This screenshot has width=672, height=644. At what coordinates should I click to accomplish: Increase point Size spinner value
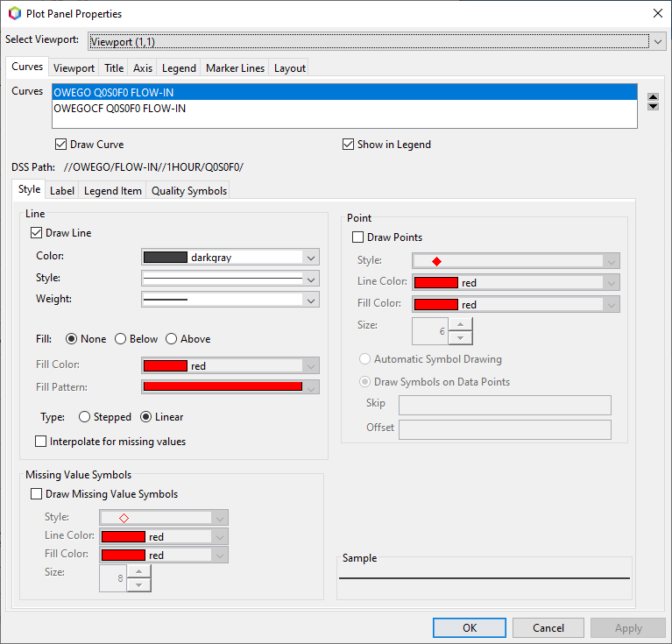(x=460, y=324)
